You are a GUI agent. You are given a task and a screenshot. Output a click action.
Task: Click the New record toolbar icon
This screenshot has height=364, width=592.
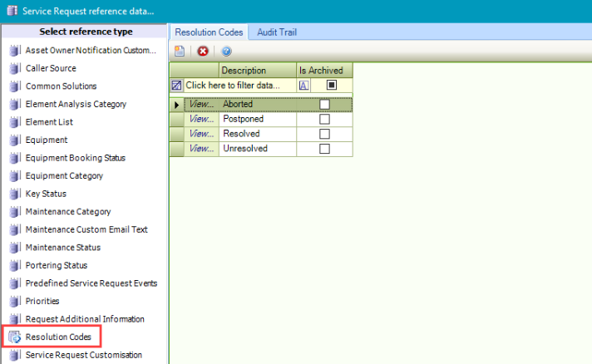[179, 51]
